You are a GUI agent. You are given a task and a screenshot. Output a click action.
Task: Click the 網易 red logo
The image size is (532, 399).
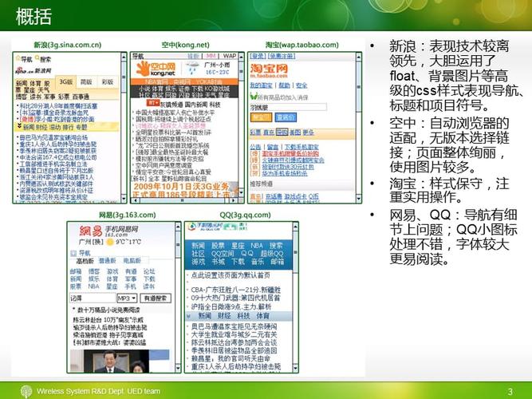coord(91,231)
